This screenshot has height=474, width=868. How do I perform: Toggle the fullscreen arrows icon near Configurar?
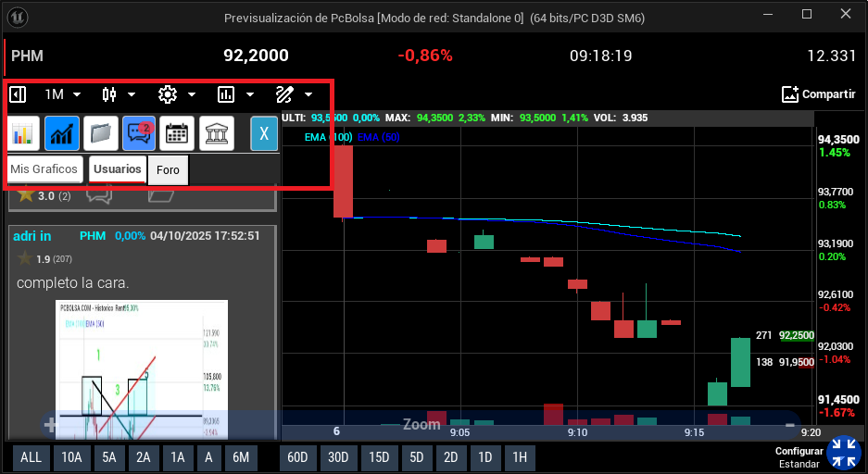pyautogui.click(x=844, y=452)
